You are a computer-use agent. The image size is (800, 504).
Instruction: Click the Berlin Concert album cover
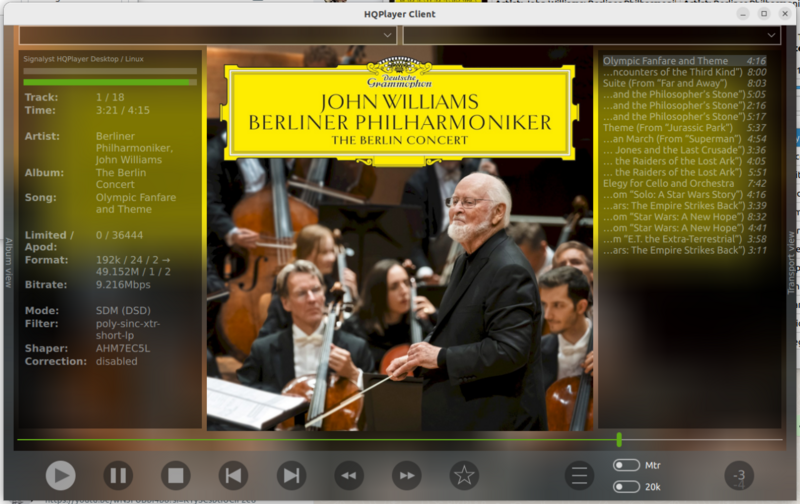398,240
